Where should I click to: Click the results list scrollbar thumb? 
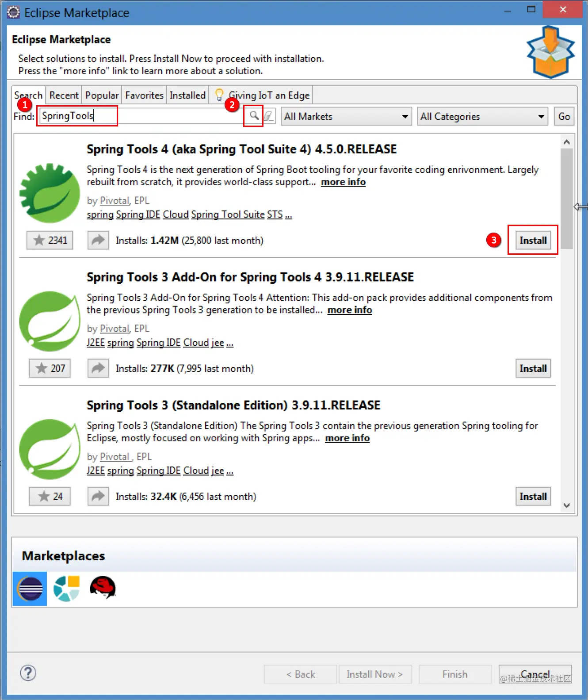click(x=566, y=198)
